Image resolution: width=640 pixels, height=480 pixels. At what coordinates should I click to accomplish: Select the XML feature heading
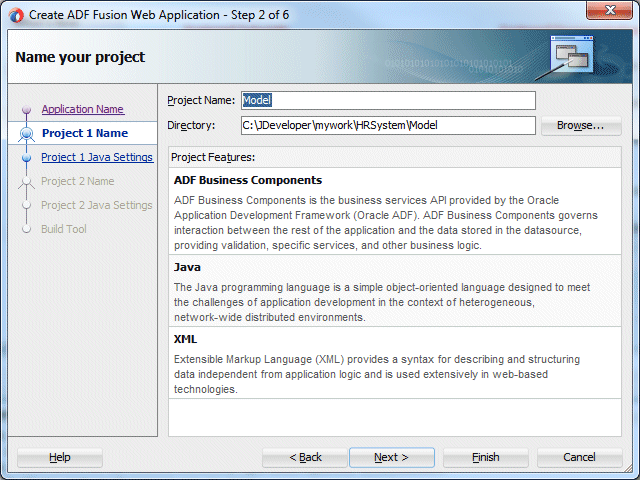pyautogui.click(x=185, y=339)
